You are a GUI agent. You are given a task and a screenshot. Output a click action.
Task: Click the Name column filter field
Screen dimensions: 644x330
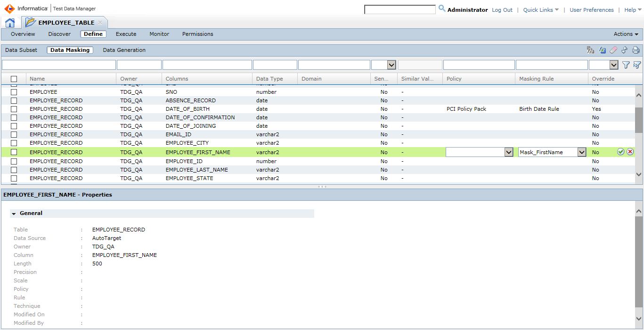click(x=59, y=65)
